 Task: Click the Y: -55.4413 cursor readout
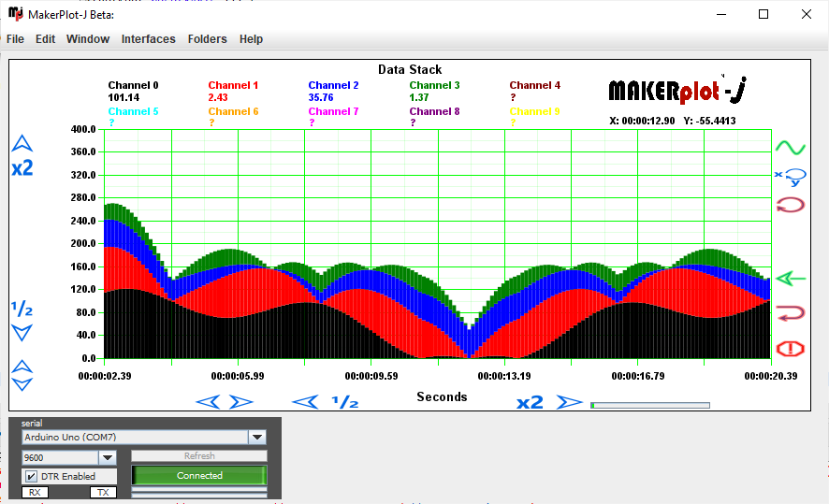point(709,121)
